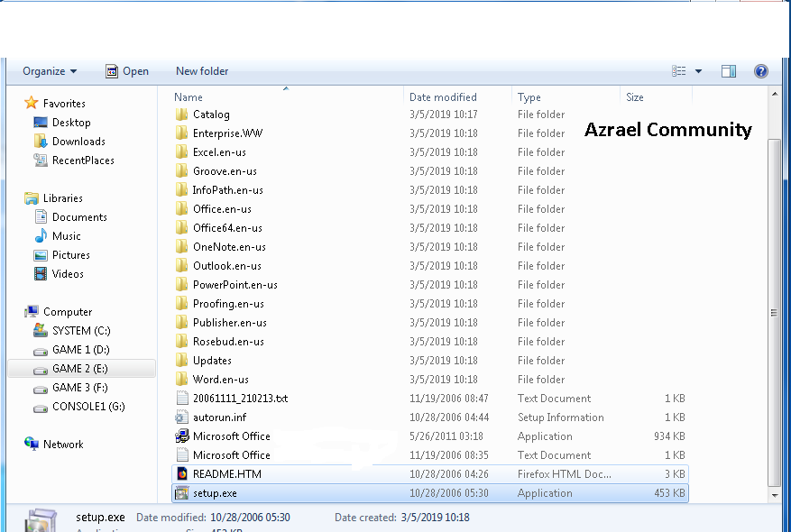Select the Catalog folder icon
Viewport: 791px width, 532px height.
pos(181,115)
